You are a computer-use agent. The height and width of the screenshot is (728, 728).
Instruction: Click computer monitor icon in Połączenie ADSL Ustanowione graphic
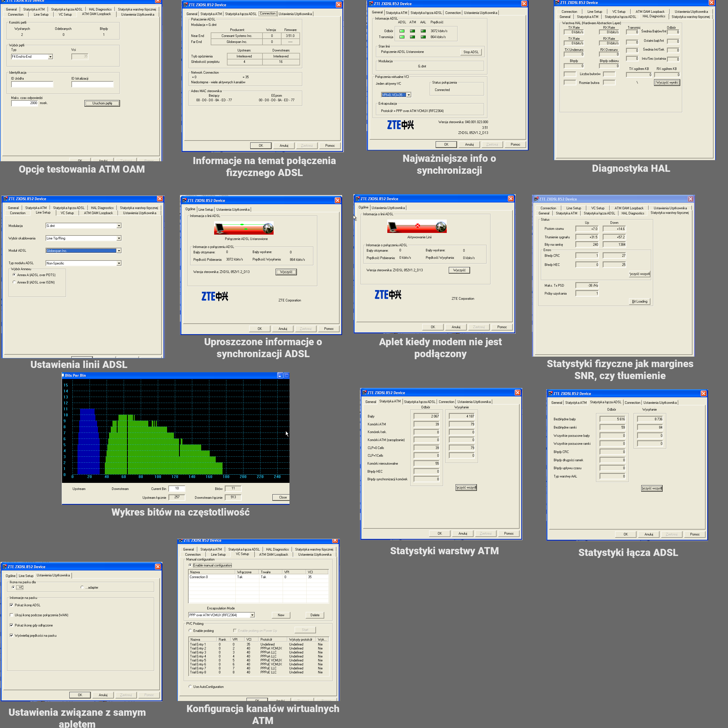pyautogui.click(x=219, y=228)
